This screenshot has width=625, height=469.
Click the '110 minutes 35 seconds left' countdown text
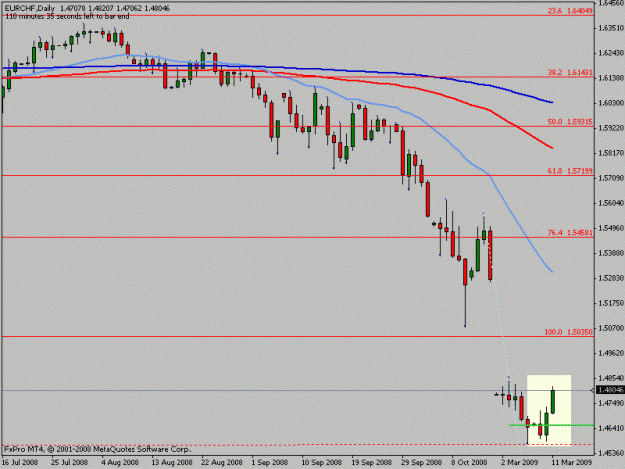click(x=67, y=16)
